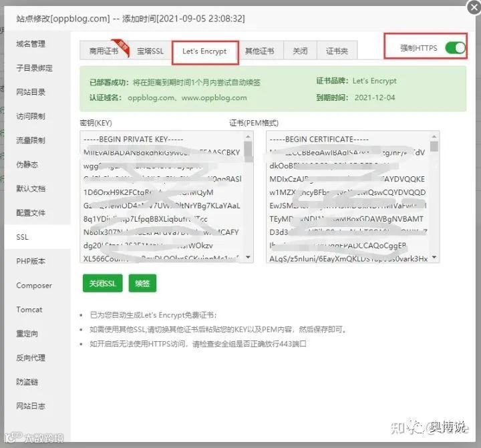Click the KEY box scrollbar thumb

pos(248,152)
